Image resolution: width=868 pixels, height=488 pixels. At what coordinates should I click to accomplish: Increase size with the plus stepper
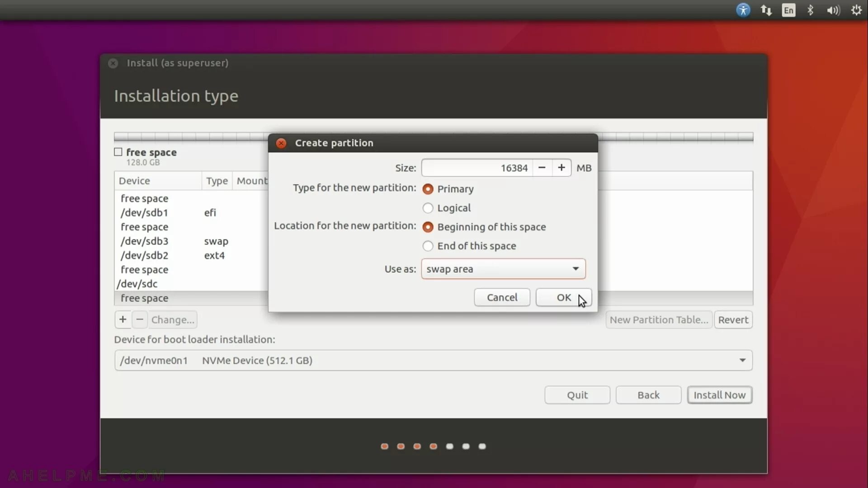561,168
